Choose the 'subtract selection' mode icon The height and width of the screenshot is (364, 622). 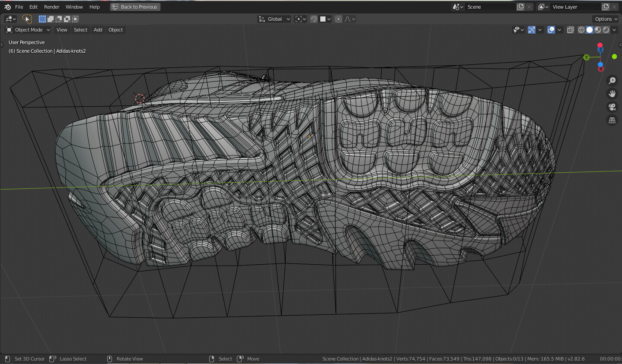point(59,19)
